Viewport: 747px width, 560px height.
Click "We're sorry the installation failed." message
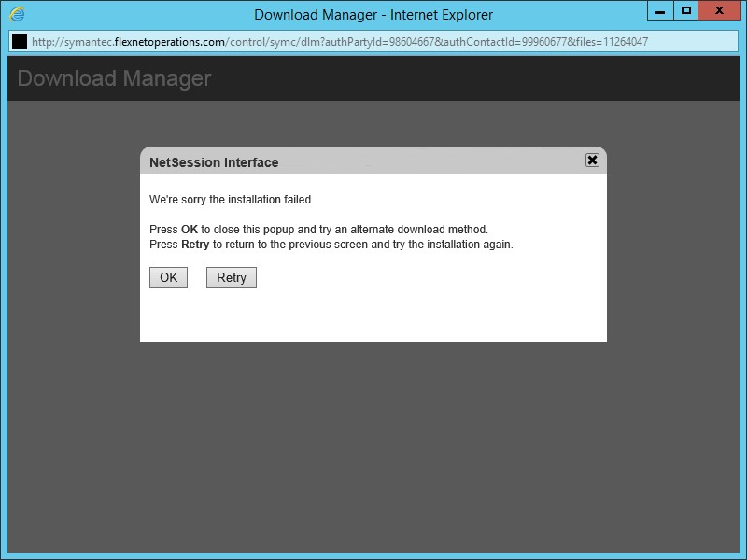pyautogui.click(x=232, y=200)
